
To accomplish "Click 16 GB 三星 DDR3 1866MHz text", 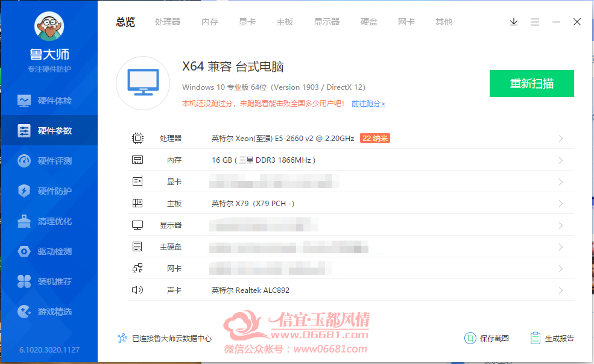I will (264, 160).
